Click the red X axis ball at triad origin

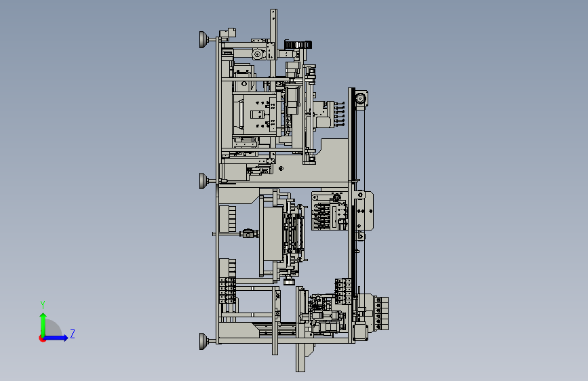(x=42, y=338)
